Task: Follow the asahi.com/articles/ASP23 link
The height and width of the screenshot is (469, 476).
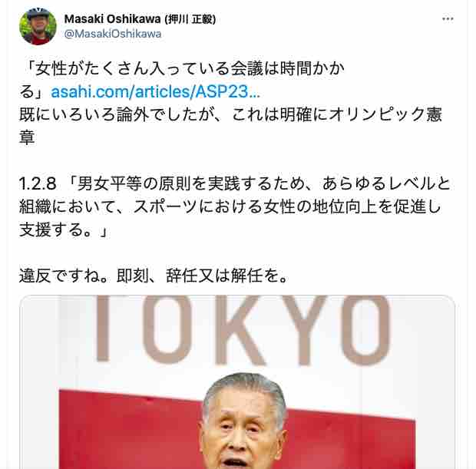Action: point(155,91)
